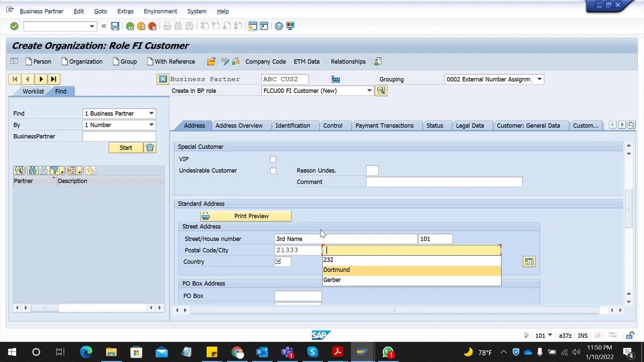Click the BusinessPartner search input field
644x362 pixels.
119,136
